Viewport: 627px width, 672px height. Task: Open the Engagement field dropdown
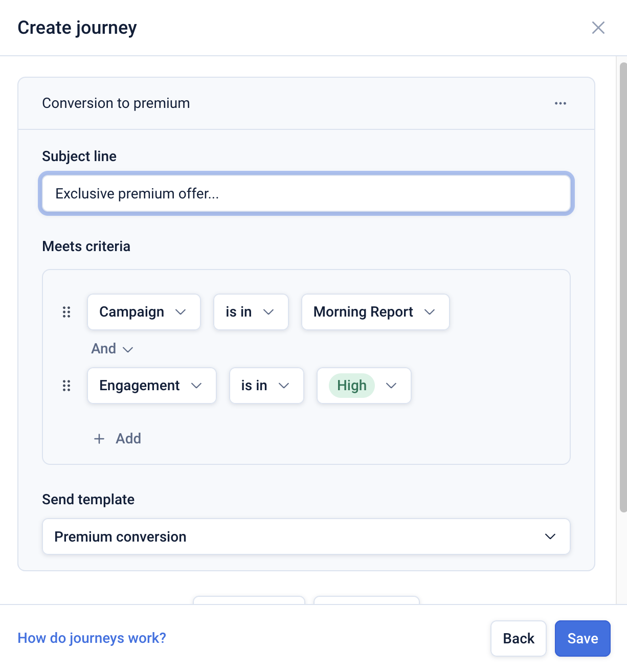(151, 386)
